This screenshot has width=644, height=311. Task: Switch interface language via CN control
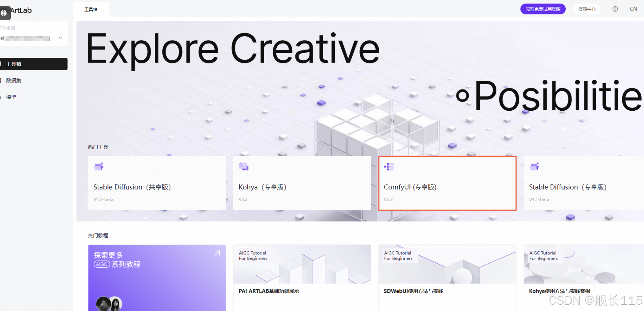point(633,9)
